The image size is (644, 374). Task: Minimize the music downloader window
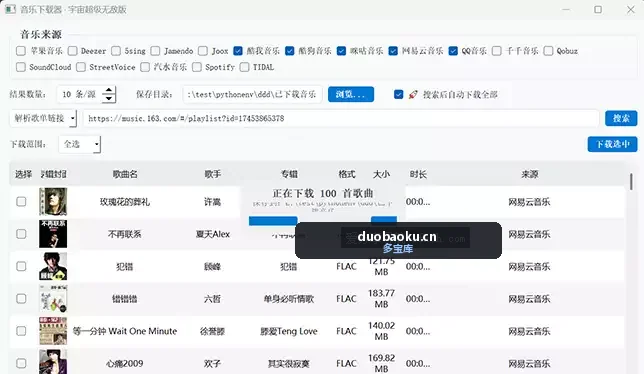point(566,9)
